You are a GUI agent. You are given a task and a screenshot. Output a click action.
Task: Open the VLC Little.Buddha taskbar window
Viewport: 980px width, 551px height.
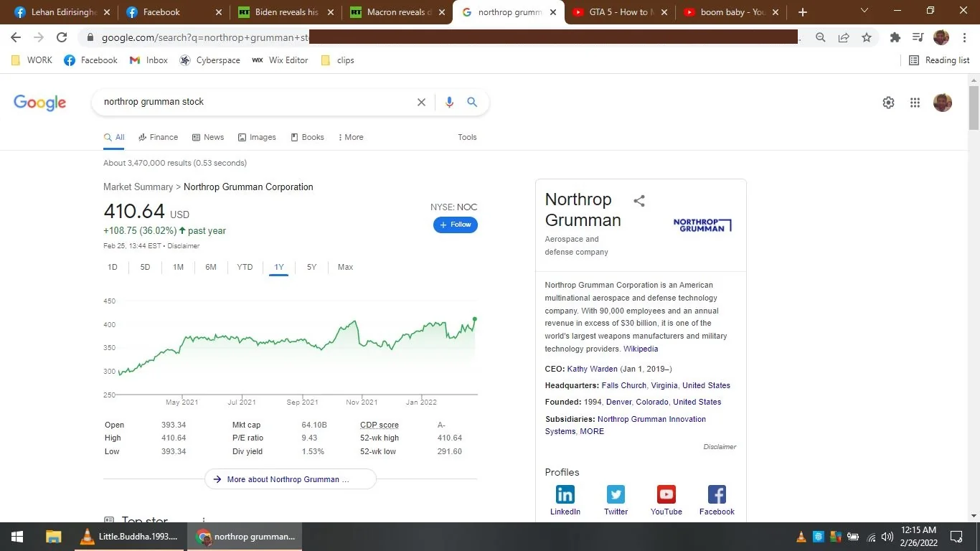click(x=131, y=537)
